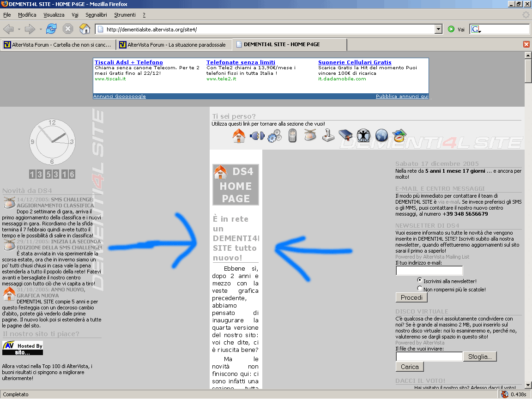Select 'Non rompermi più le scatole!' option
Viewport: 532px width, 399px height.
[x=420, y=289]
